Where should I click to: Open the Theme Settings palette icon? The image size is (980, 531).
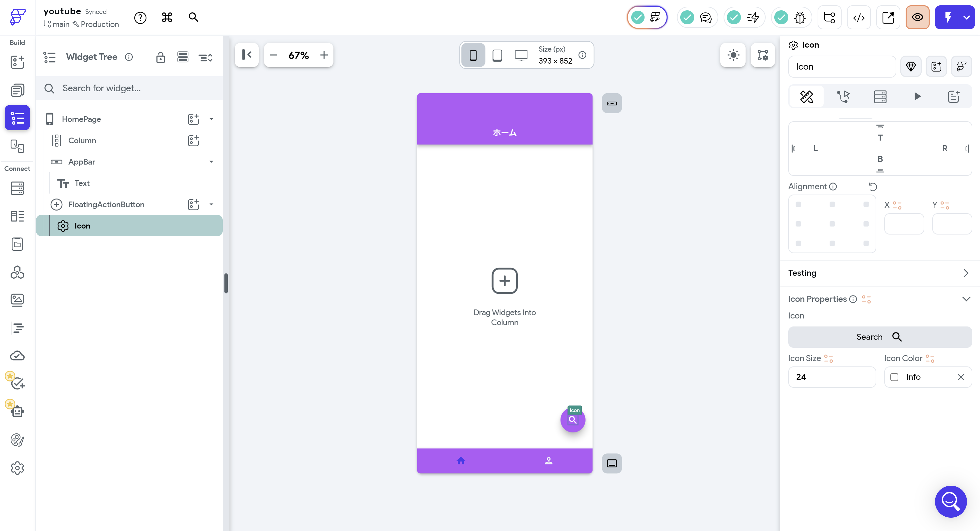point(17,440)
